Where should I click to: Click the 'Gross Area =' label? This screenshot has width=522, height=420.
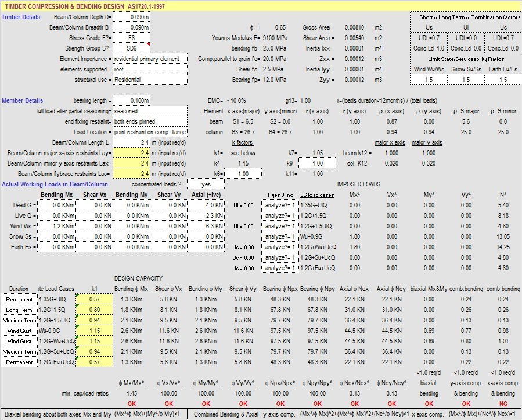(x=318, y=27)
